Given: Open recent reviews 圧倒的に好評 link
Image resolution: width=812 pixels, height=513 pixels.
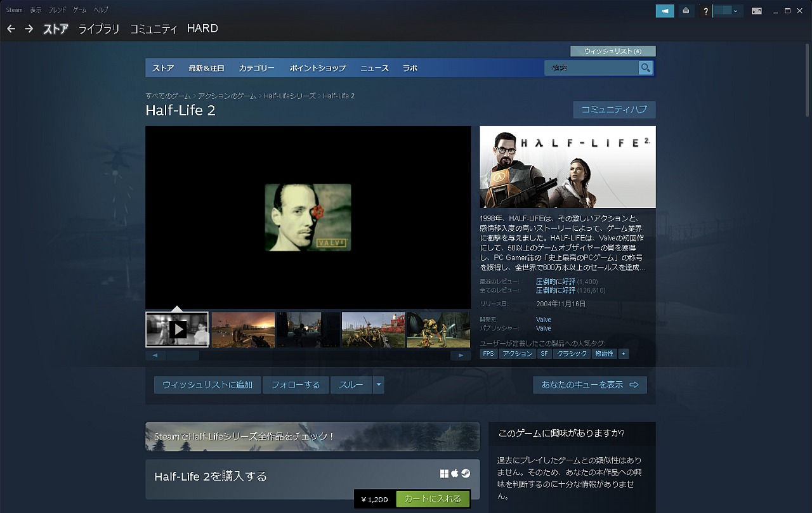Looking at the screenshot, I should pyautogui.click(x=556, y=282).
